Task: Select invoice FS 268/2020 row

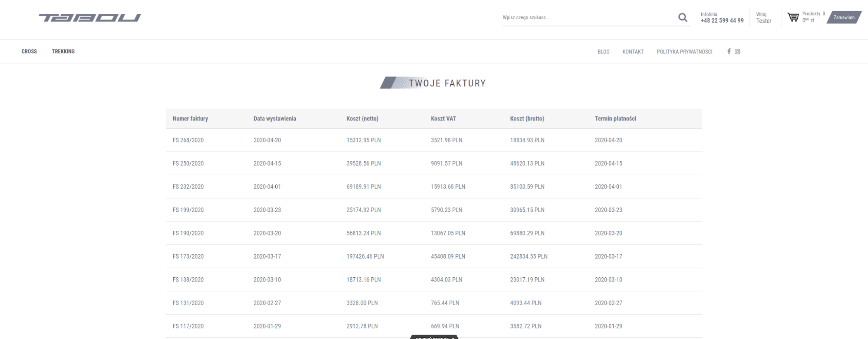Action: click(188, 140)
